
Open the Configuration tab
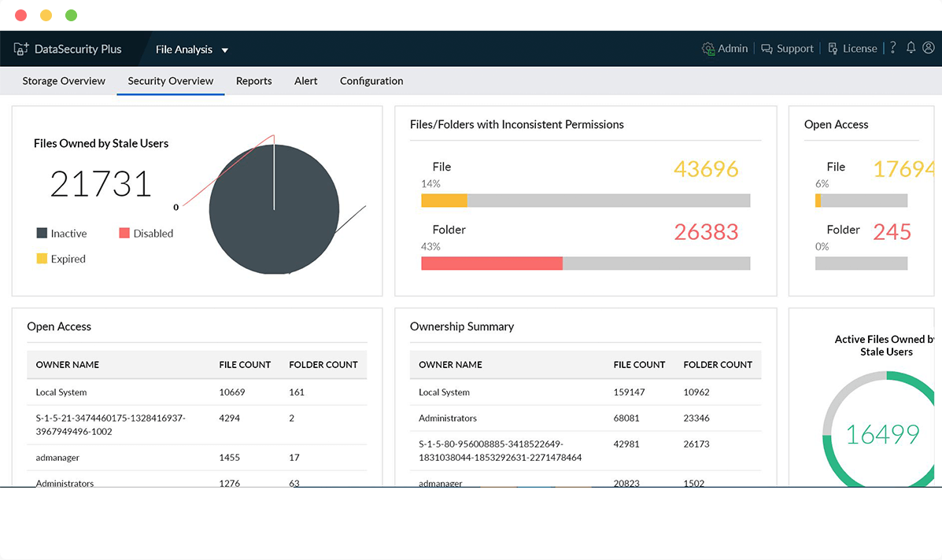[x=371, y=81]
